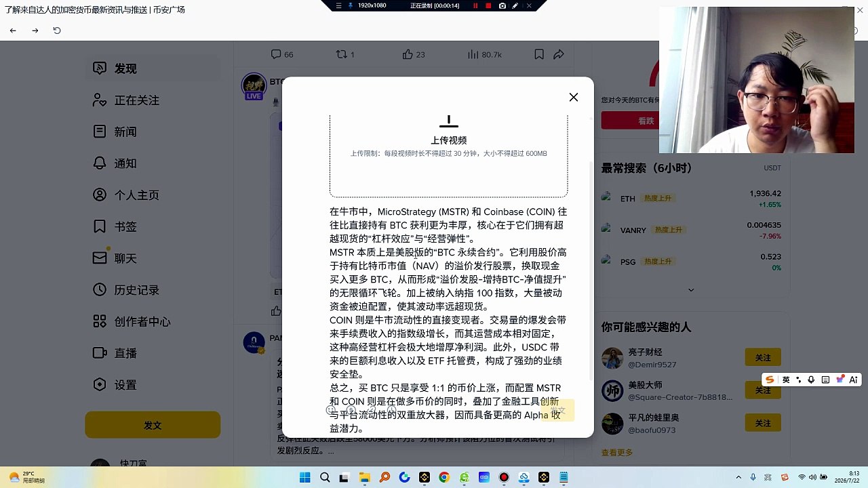Open Google Chrome from the taskbar
Screen dimensions: 868x488
(x=444, y=477)
